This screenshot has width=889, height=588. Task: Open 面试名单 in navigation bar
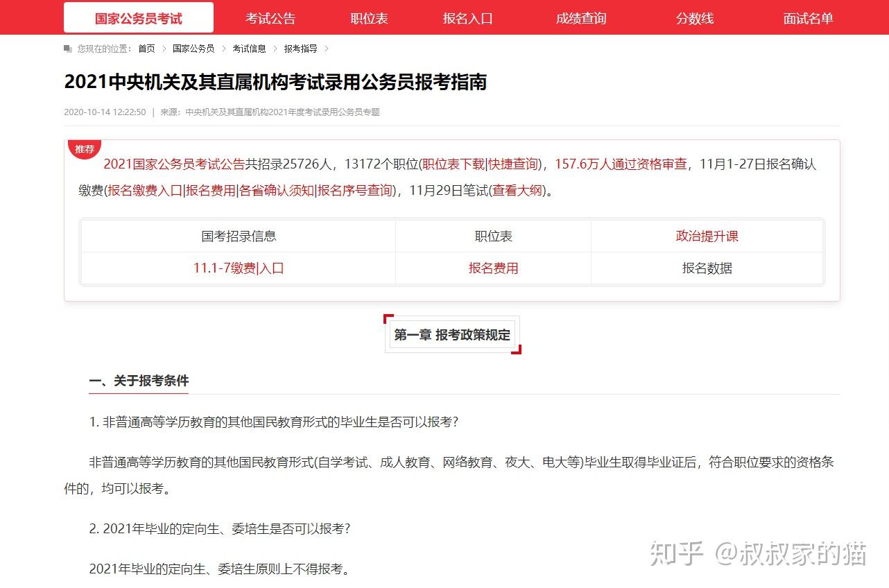[x=809, y=19]
